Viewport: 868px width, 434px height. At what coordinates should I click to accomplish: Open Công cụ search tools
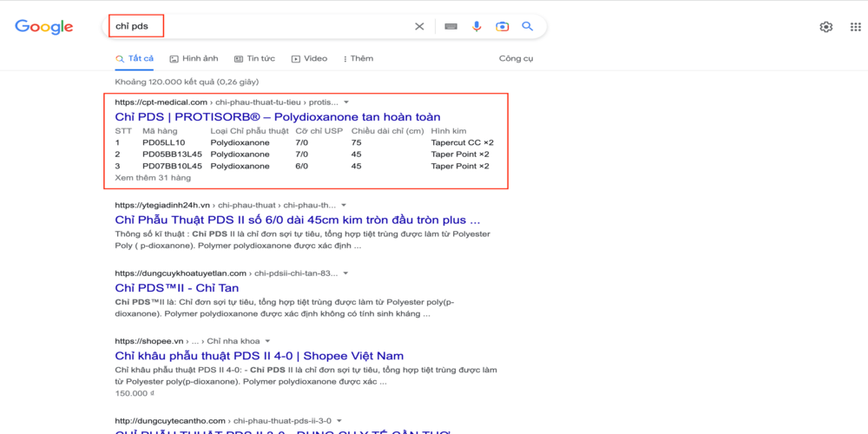[516, 59]
